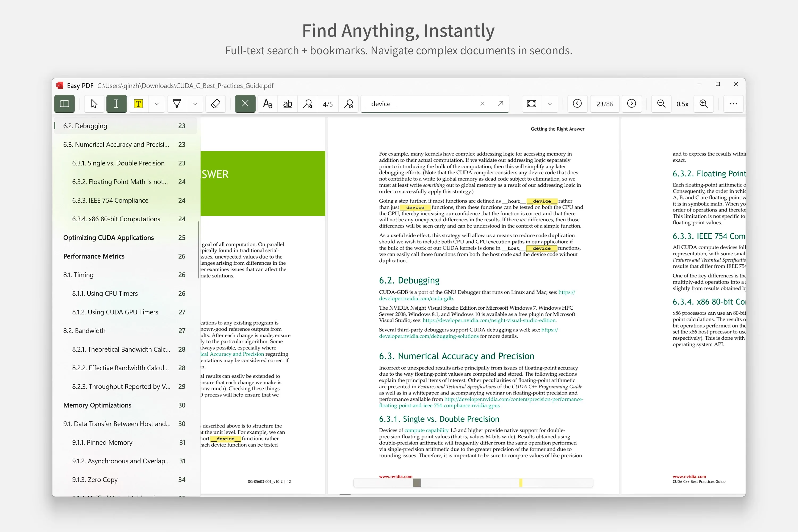This screenshot has height=532, width=798.
Task: Close the search bar with green X
Action: (245, 104)
